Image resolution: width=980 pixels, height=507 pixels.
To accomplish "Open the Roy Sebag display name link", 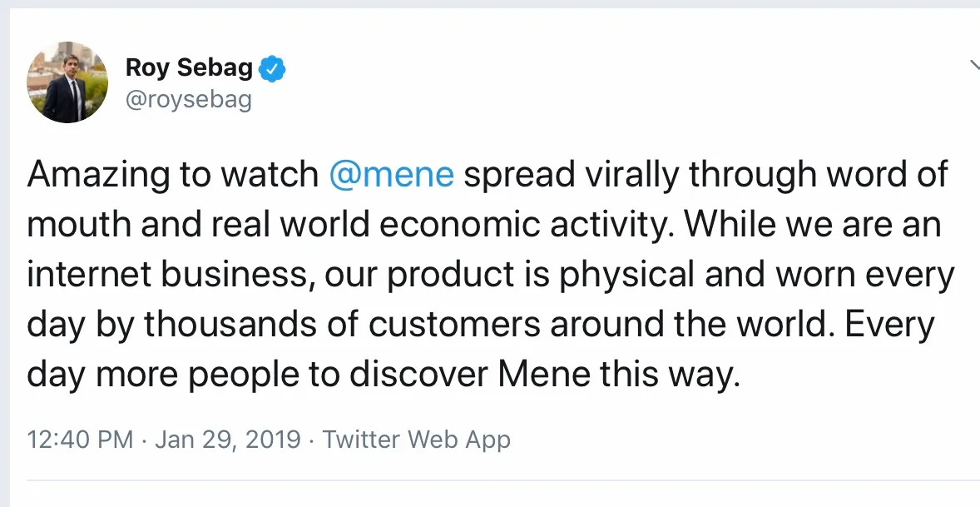I will coord(189,67).
